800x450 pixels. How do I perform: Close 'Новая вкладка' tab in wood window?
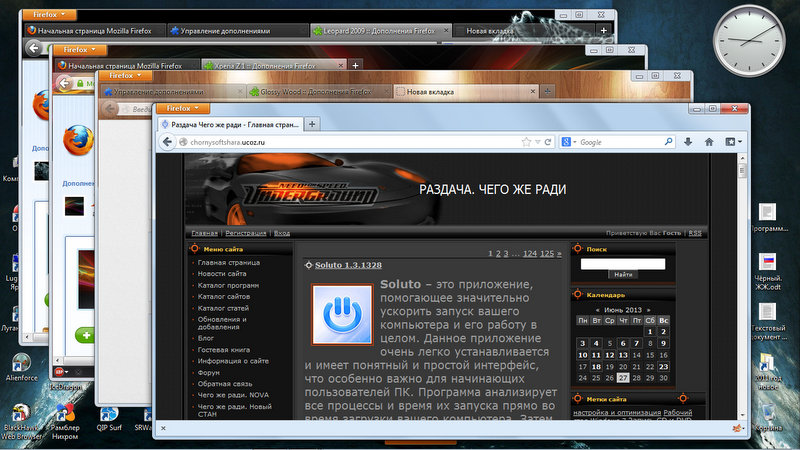pos(533,92)
